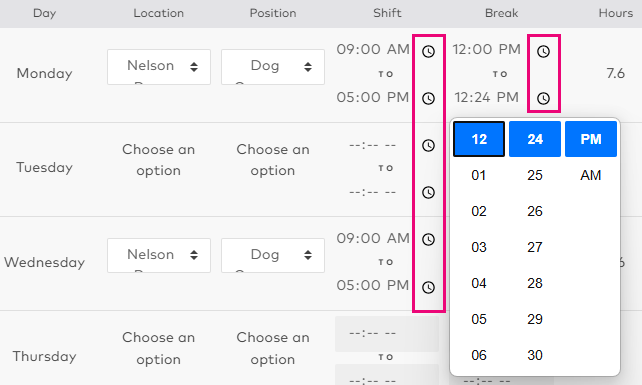Open Monday position dropdown showing Dog
Viewport: 642px width, 385px height.
point(273,67)
